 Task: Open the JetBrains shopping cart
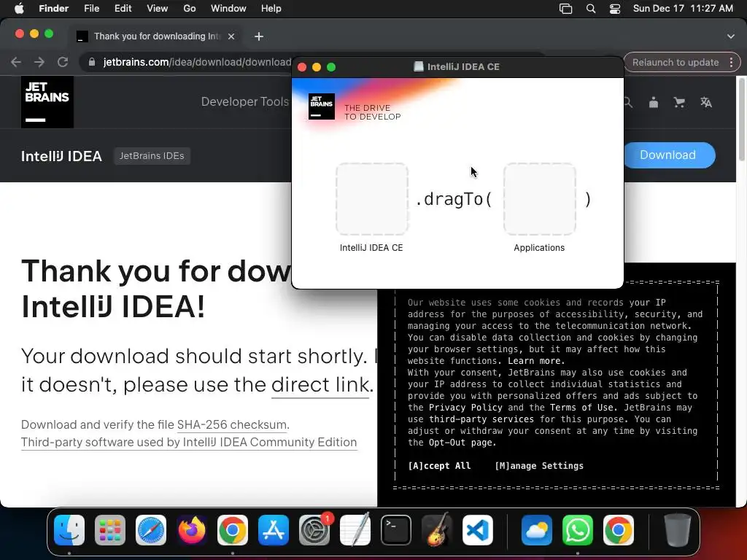pos(679,102)
